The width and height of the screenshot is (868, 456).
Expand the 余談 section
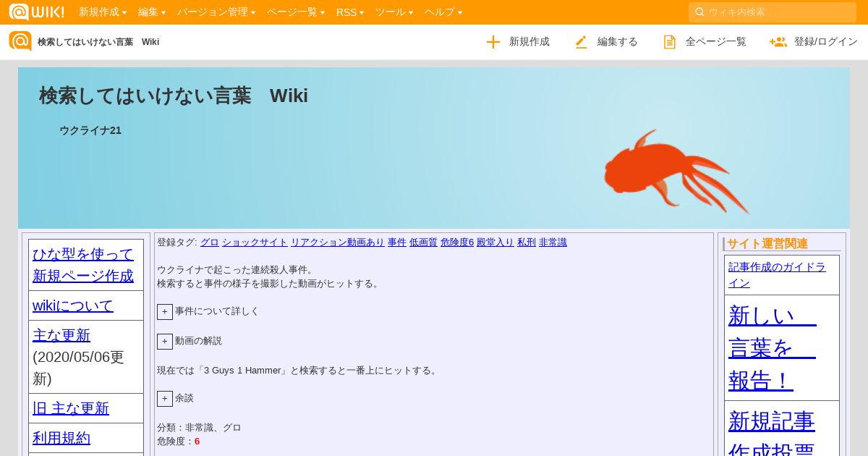coord(165,399)
